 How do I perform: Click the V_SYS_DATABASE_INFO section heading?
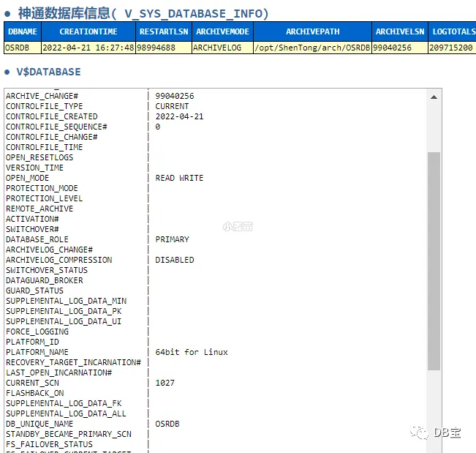tap(143, 13)
